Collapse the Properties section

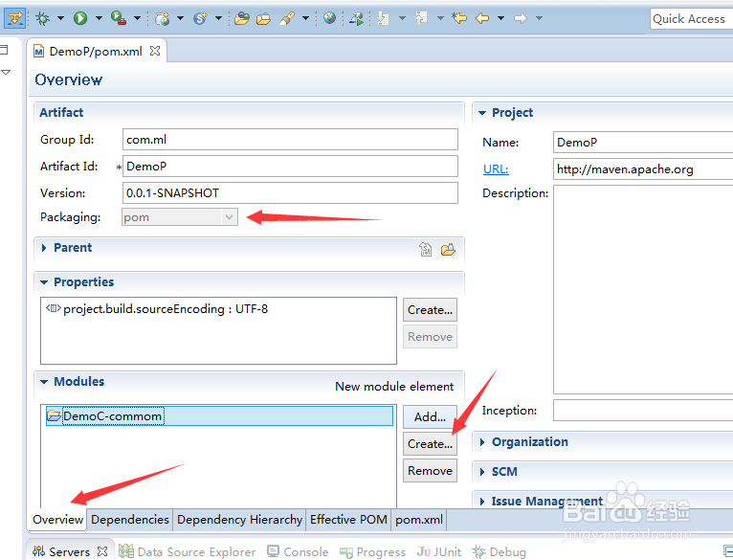tap(44, 282)
